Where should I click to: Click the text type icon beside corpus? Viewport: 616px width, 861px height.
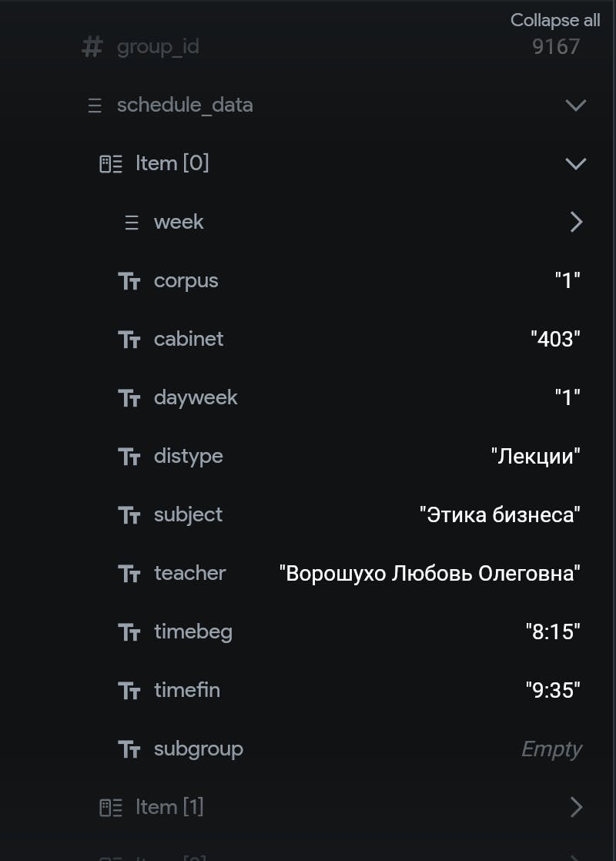coord(129,281)
